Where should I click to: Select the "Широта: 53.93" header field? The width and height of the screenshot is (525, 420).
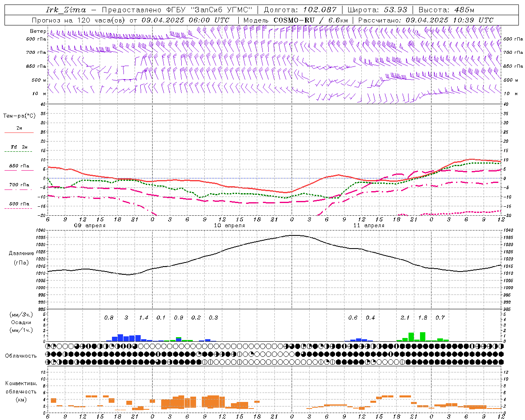pyautogui.click(x=377, y=10)
